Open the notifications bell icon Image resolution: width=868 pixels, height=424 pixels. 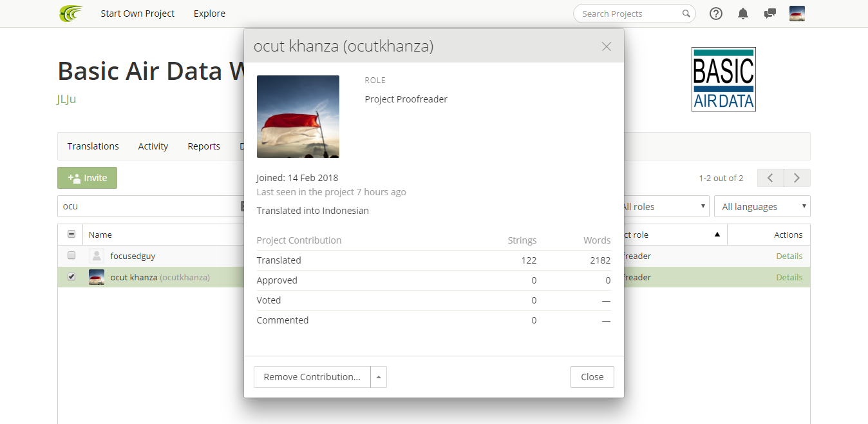[x=743, y=14]
